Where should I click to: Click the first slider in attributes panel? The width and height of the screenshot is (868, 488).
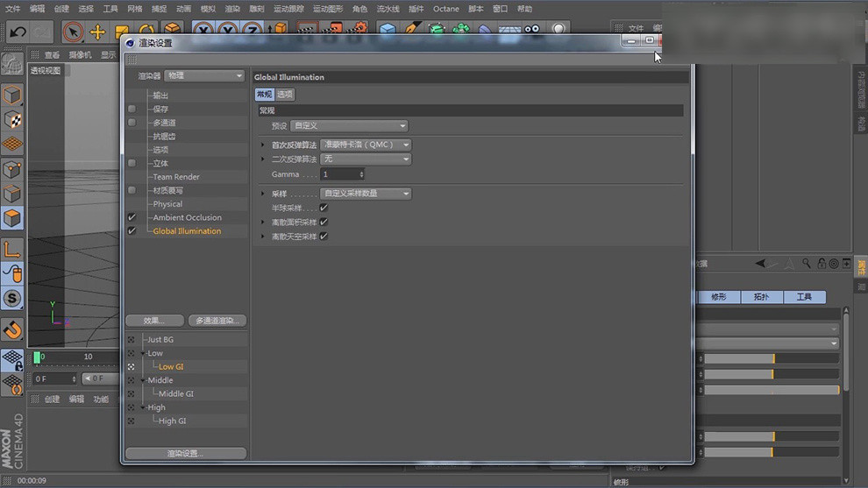point(770,358)
